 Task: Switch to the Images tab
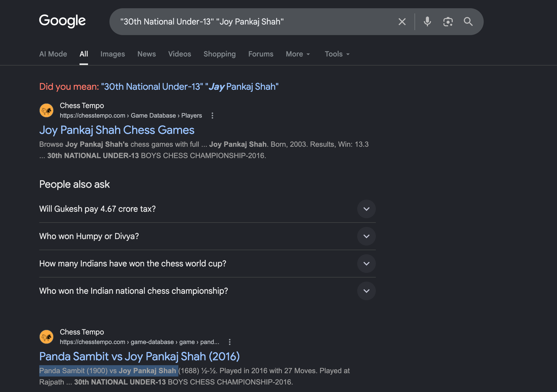click(113, 54)
